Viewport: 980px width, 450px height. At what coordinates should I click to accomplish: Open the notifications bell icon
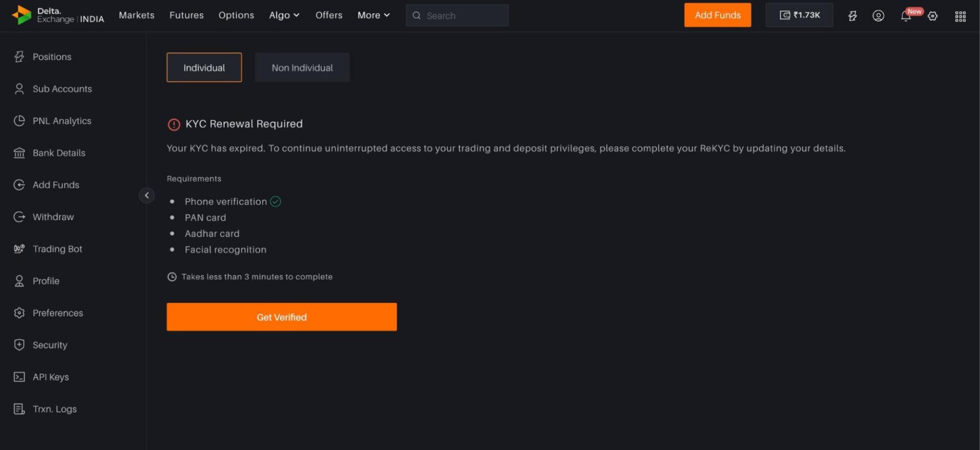pos(905,16)
